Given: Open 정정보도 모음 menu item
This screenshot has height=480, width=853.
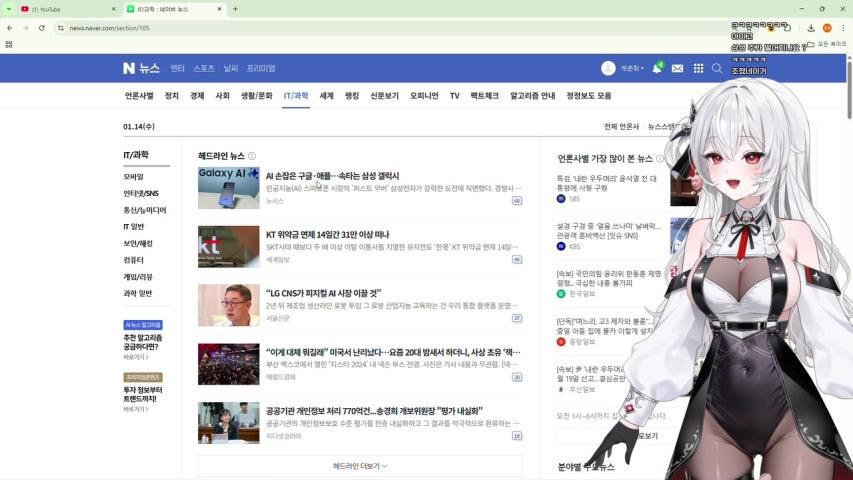Looking at the screenshot, I should point(589,96).
